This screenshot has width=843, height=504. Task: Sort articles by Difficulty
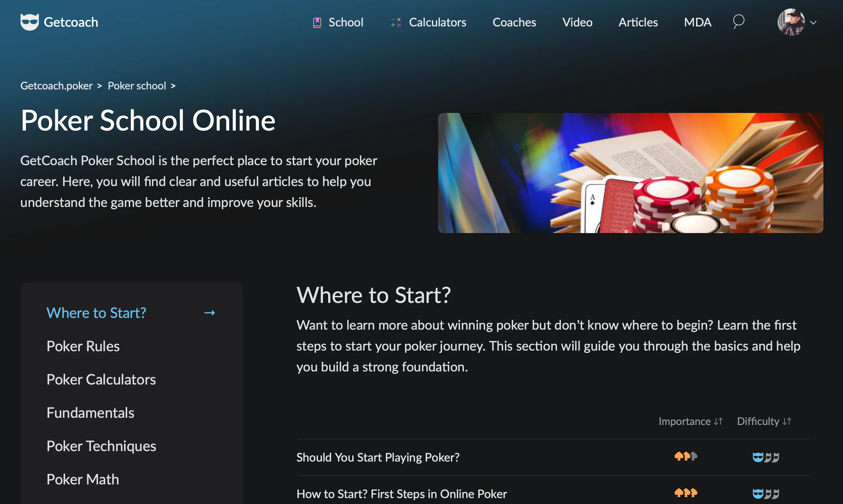tap(764, 421)
